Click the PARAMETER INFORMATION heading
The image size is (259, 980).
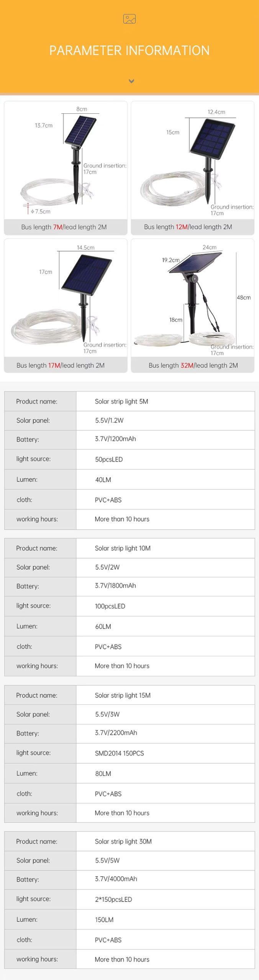[129, 51]
